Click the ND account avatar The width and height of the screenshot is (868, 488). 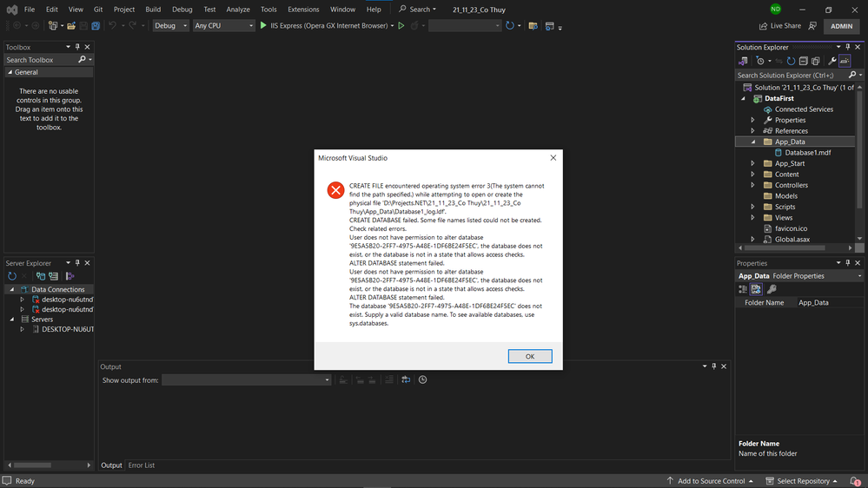click(776, 9)
